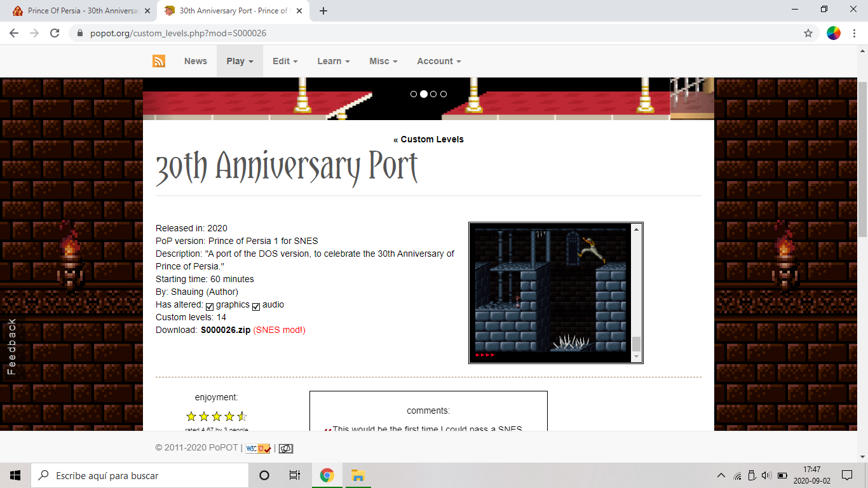Expand the Account dropdown menu

pos(438,61)
